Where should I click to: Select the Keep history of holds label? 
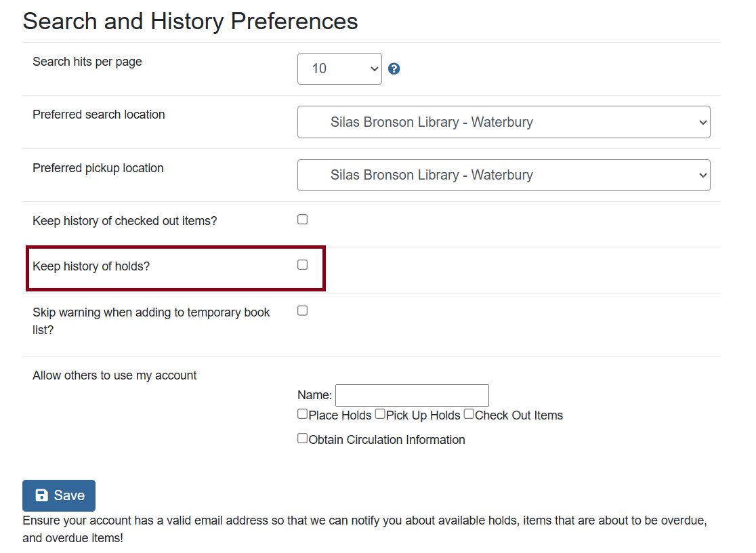91,266
